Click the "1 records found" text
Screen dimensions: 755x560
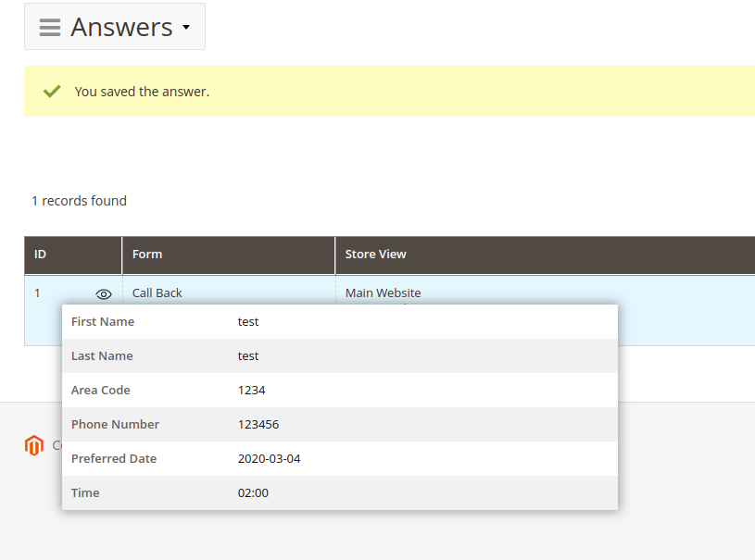pyautogui.click(x=79, y=201)
